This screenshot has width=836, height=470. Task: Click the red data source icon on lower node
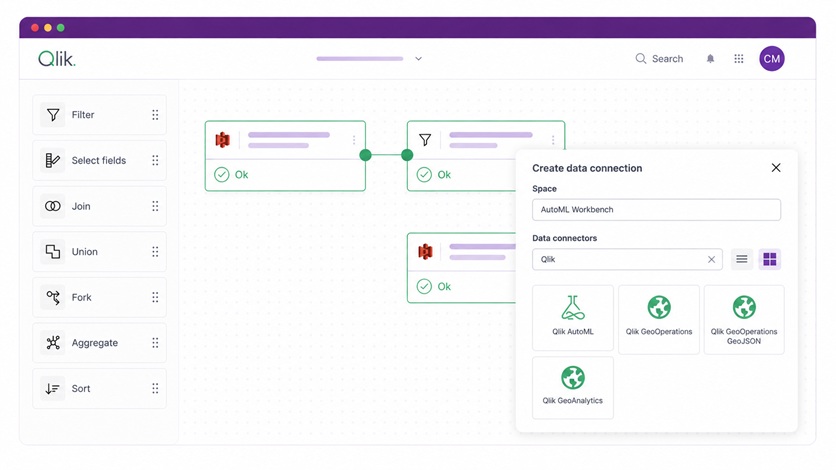coord(425,252)
